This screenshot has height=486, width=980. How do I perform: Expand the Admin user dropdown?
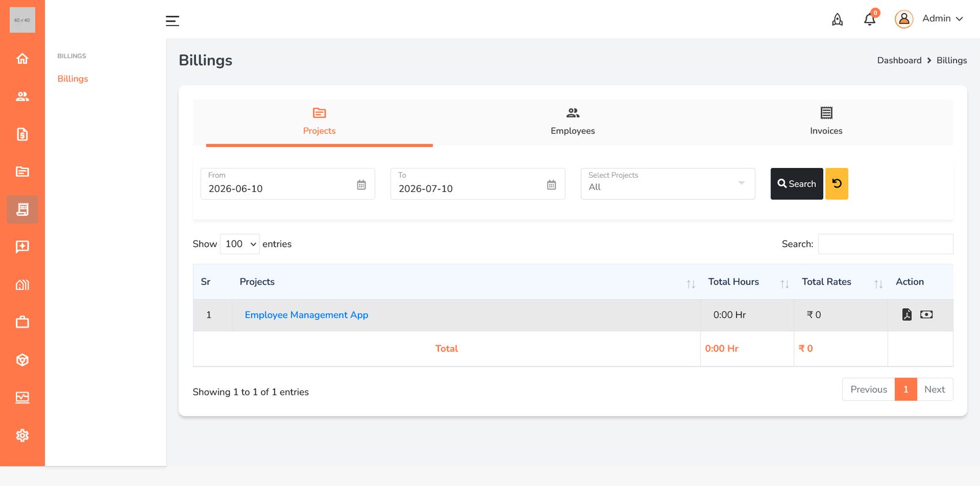pyautogui.click(x=943, y=18)
